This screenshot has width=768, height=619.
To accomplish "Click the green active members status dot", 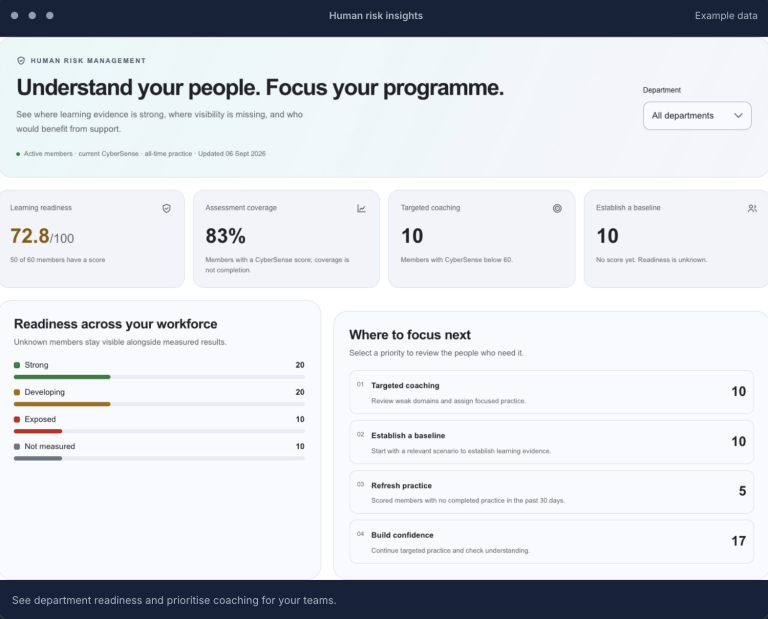I will tap(18, 154).
